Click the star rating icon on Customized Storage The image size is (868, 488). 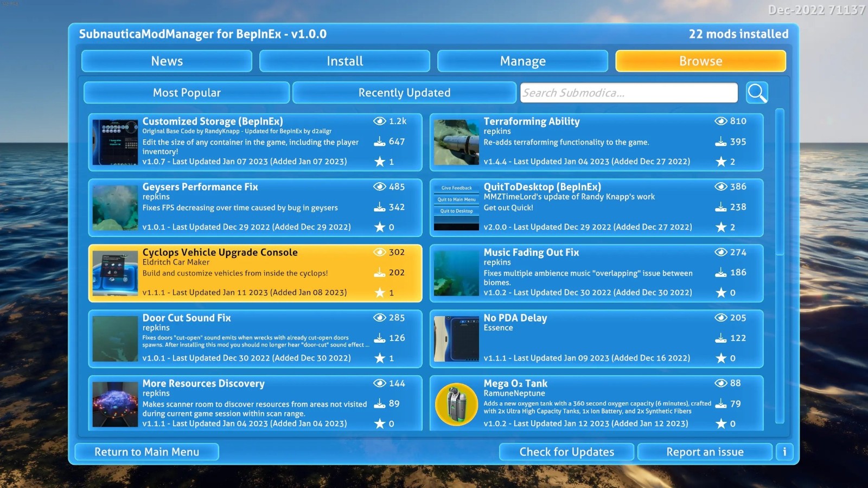[x=380, y=162]
